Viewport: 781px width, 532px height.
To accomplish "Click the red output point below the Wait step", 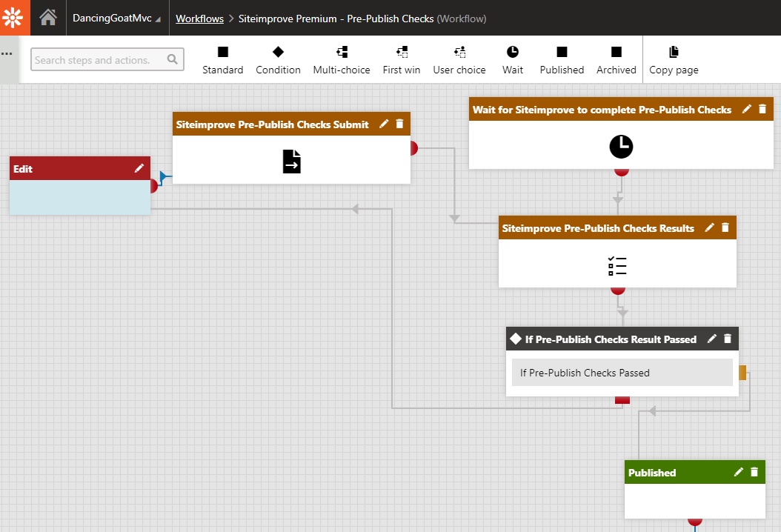I will pyautogui.click(x=621, y=173).
